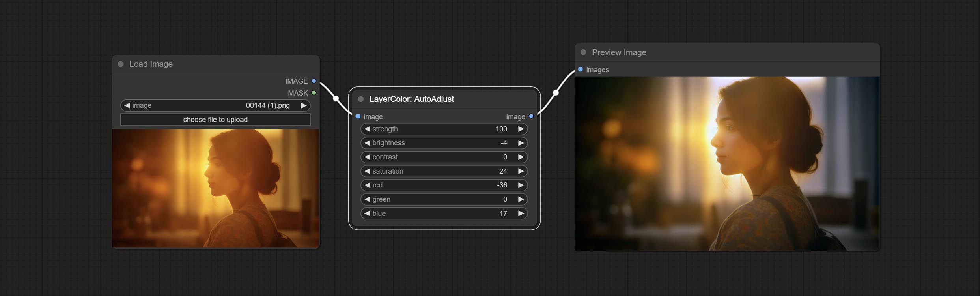Click the Load Image node title
Viewport: 980px width, 296px height.
point(151,64)
